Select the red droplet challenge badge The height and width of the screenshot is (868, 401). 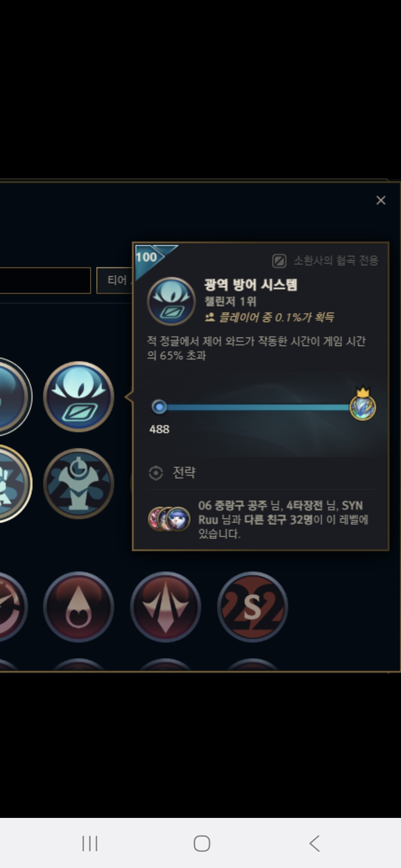pyautogui.click(x=79, y=607)
